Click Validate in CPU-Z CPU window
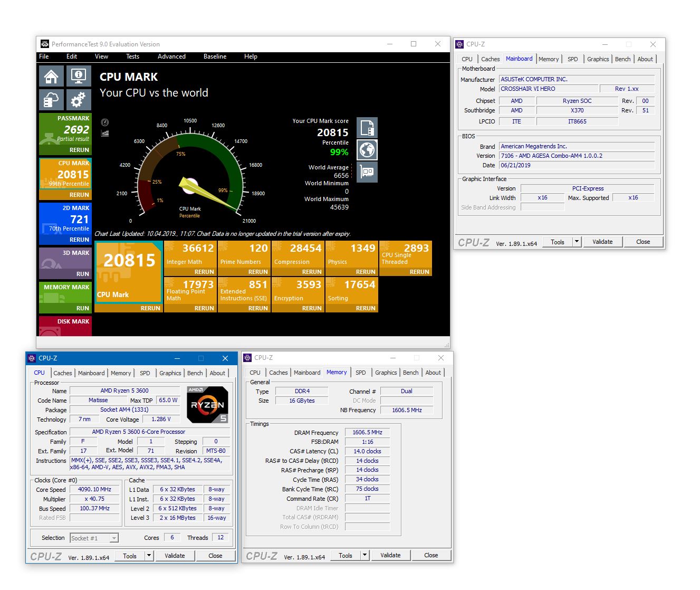700x590 pixels. click(175, 556)
